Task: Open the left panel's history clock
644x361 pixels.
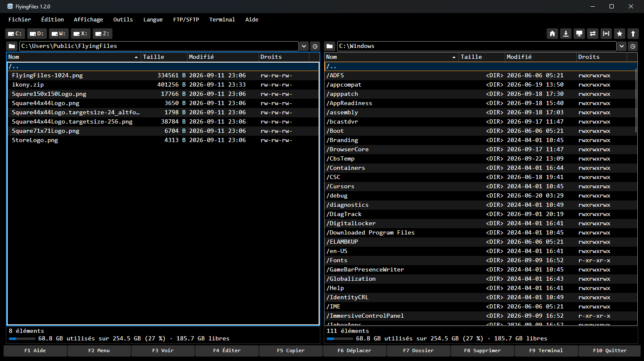Action: click(x=315, y=46)
